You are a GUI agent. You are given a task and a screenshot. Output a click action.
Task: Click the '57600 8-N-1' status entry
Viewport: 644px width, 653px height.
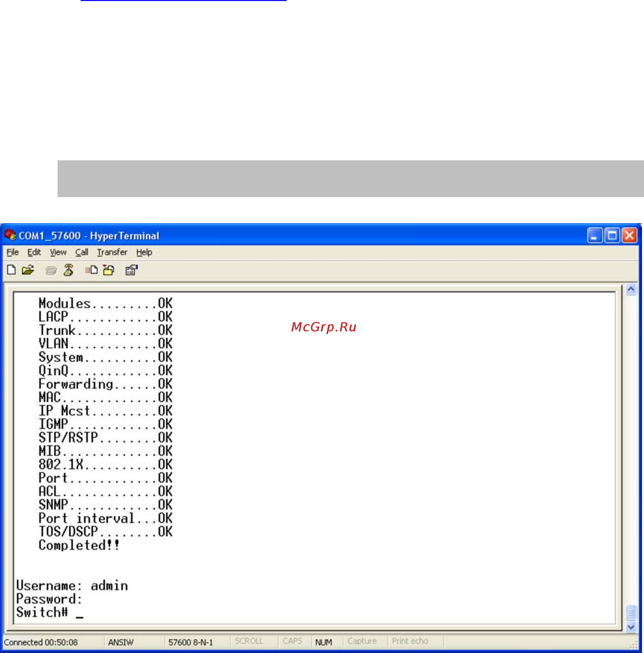click(x=191, y=642)
